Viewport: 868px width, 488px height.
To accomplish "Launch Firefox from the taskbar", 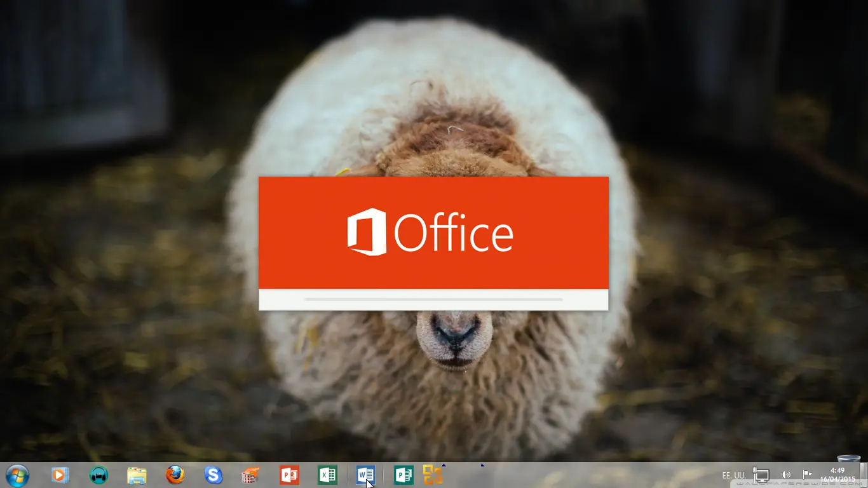I will tap(175, 475).
